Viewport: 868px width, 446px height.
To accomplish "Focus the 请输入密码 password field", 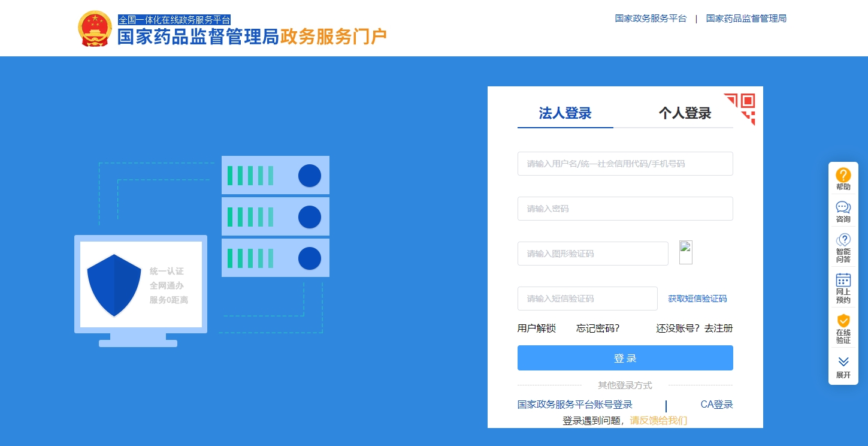I will tap(625, 209).
